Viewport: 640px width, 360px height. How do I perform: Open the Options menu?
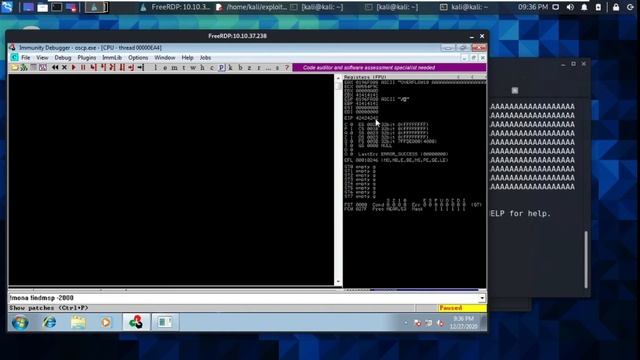coord(138,58)
